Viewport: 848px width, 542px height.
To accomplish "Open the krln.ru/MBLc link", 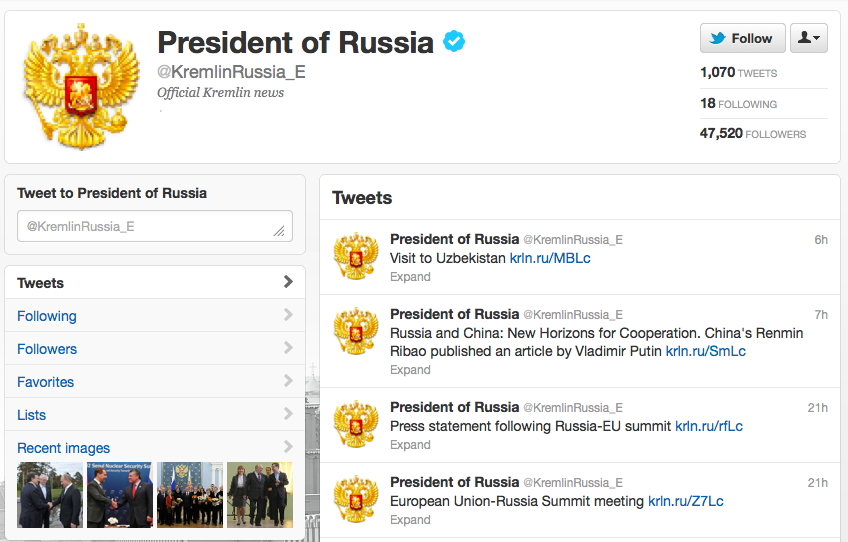I will tap(550, 258).
